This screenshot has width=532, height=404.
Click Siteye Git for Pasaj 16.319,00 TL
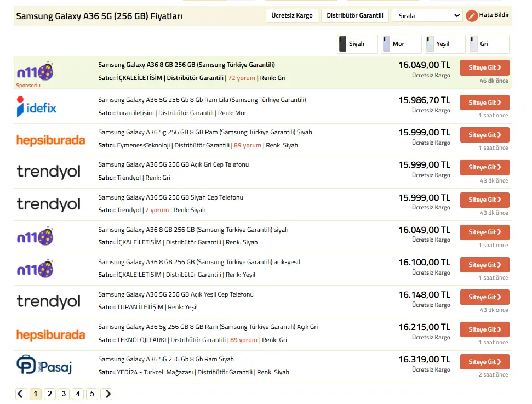484,362
